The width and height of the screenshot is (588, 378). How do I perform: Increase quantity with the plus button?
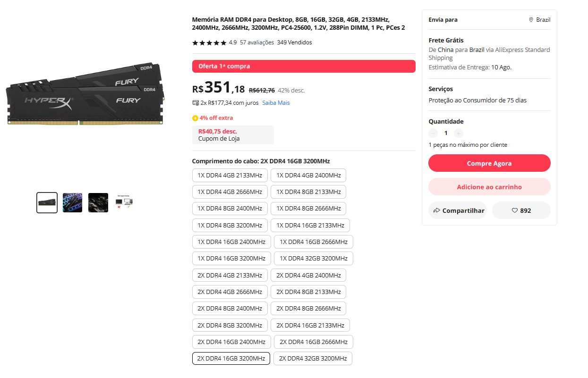(459, 133)
